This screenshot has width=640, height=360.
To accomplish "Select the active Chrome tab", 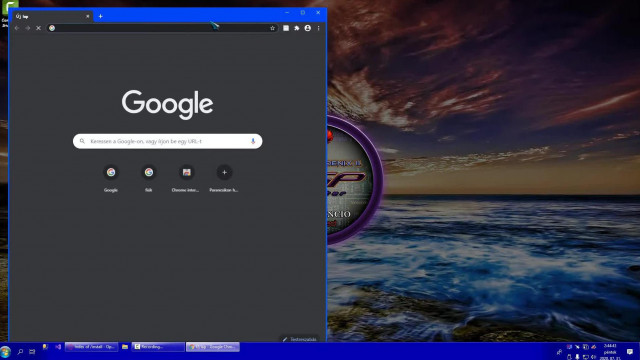I will tap(52, 16).
